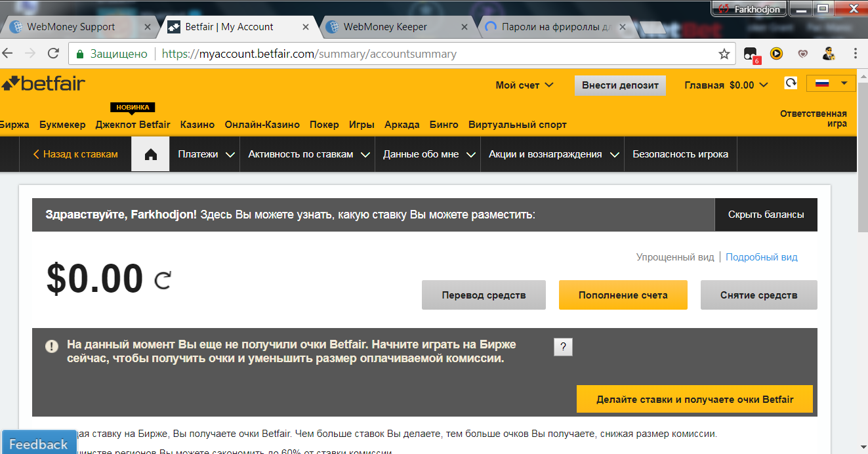Viewport: 868px width, 454px height.
Task: Open the orange play-button extension
Action: click(x=776, y=54)
